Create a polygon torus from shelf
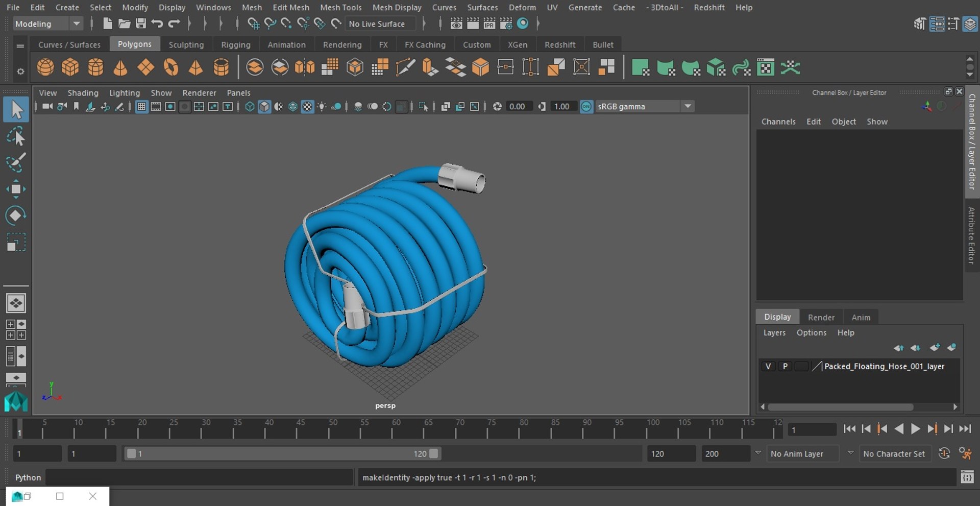 point(171,67)
